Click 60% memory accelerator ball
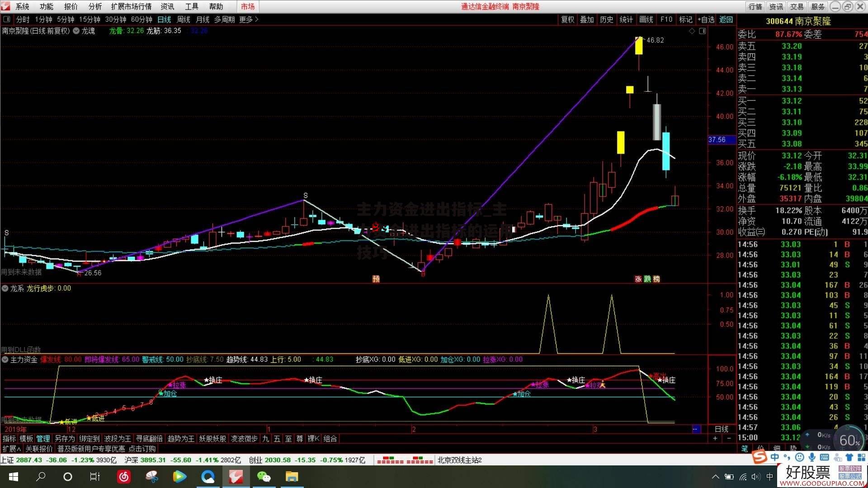 [x=849, y=440]
